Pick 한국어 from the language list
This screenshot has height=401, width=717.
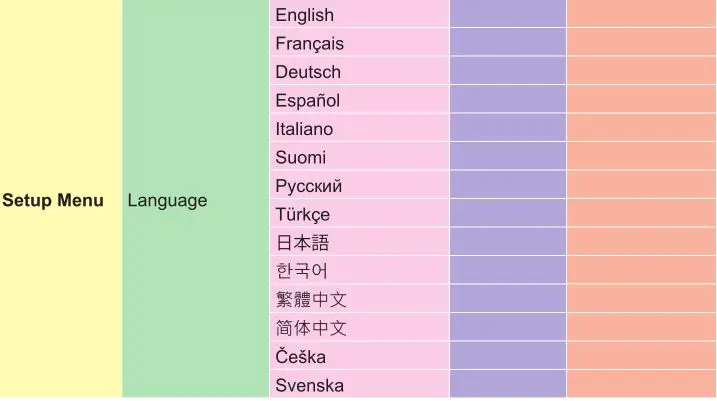[x=302, y=271]
